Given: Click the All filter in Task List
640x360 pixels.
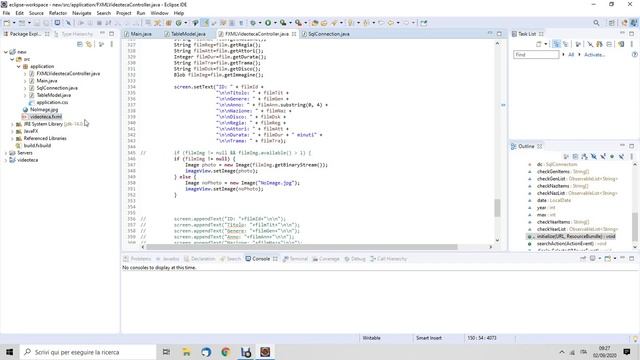Looking at the screenshot, I should 571,55.
